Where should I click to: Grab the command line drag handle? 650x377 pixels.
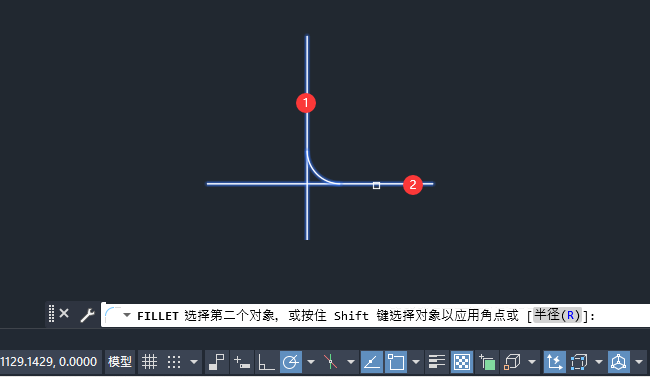coord(51,314)
